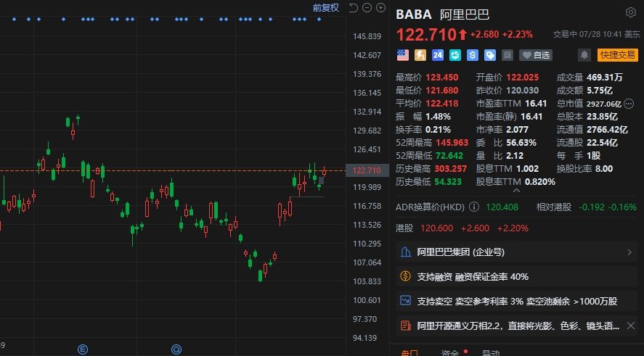Click the lightning Level 1 quote icon
The height and width of the screenshot is (356, 644).
point(420,55)
